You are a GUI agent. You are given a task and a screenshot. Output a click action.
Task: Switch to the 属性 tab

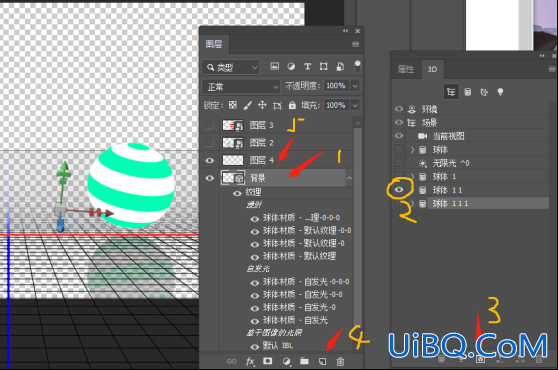(406, 69)
